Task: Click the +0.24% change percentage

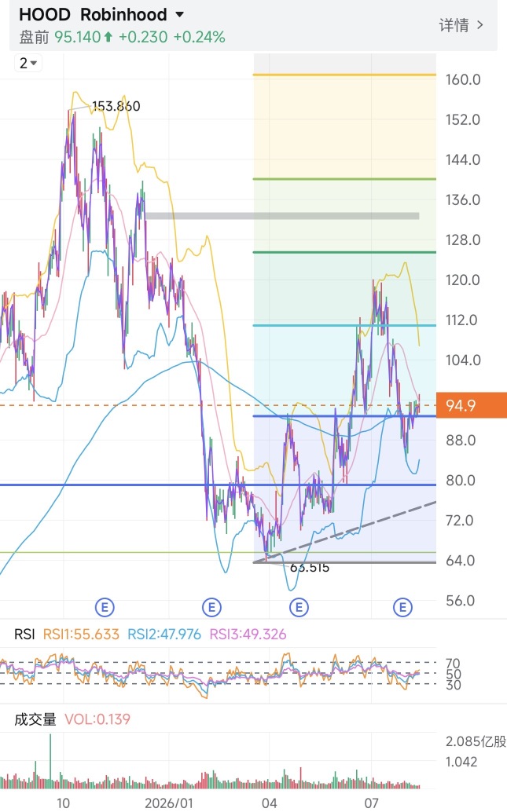Action: [x=199, y=37]
